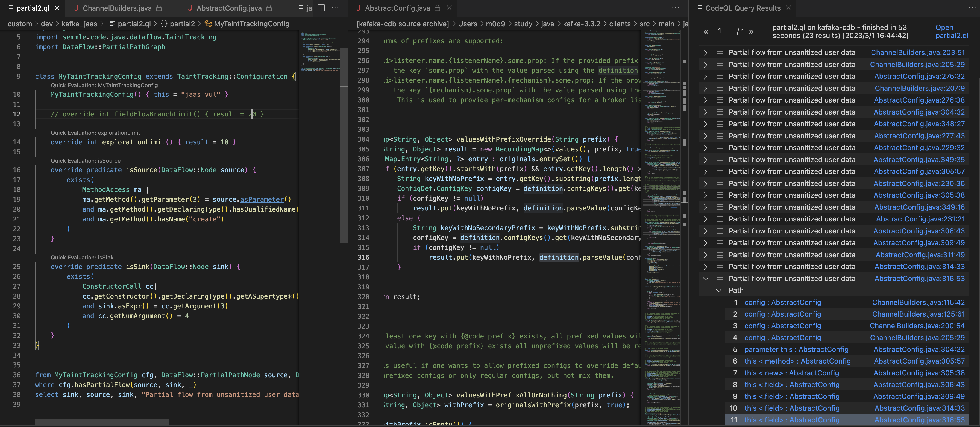Close CodeQL Query Results tab
Viewport: 980px width, 427px height.
(x=788, y=8)
